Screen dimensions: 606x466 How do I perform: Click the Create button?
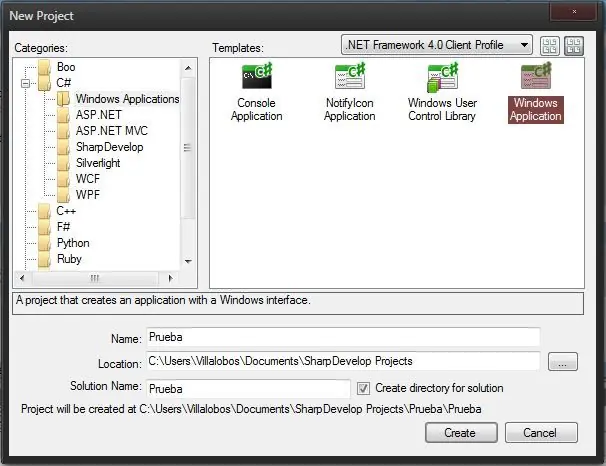(x=461, y=433)
